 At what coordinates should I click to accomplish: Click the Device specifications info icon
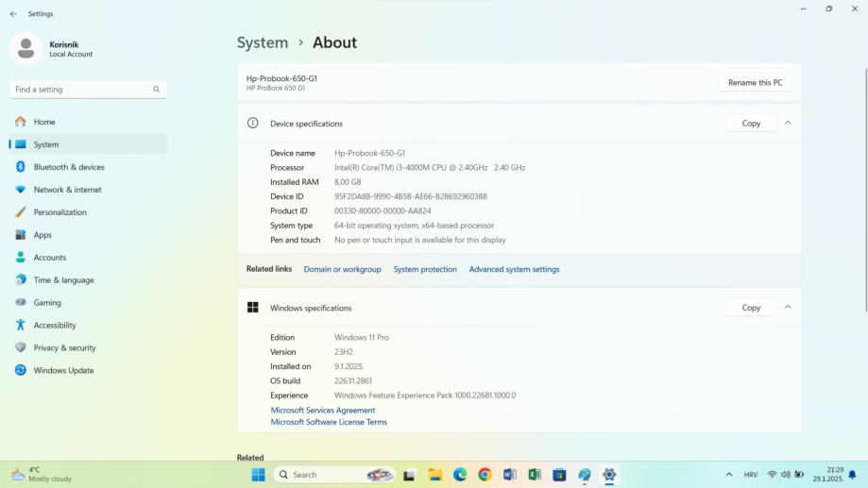[x=252, y=124]
